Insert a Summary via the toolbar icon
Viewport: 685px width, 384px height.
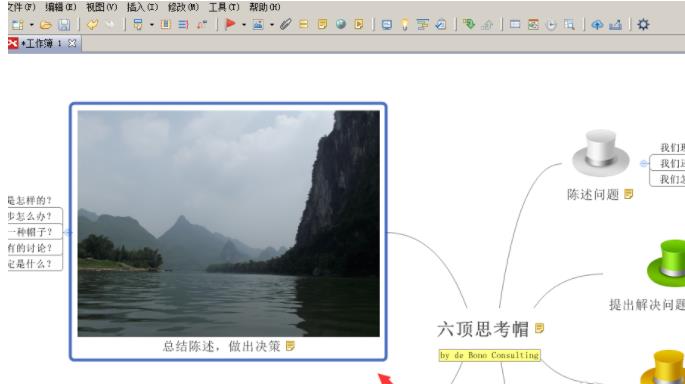click(183, 24)
